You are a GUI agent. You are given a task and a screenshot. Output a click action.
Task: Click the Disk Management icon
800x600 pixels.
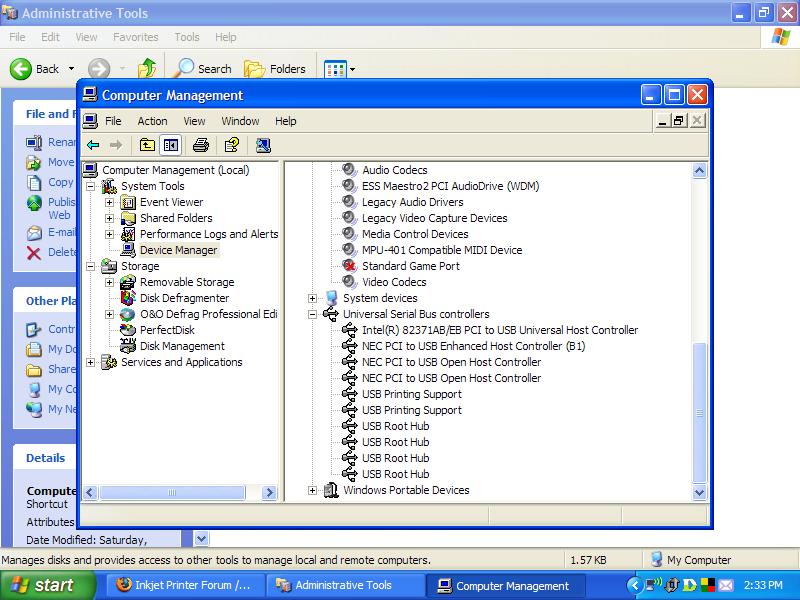point(128,346)
